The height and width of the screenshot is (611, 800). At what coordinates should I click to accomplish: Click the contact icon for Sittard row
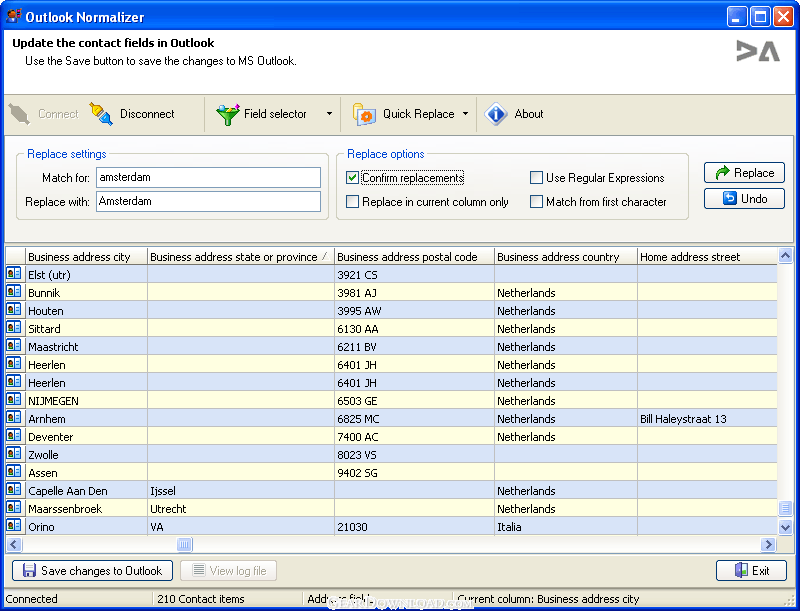point(14,327)
